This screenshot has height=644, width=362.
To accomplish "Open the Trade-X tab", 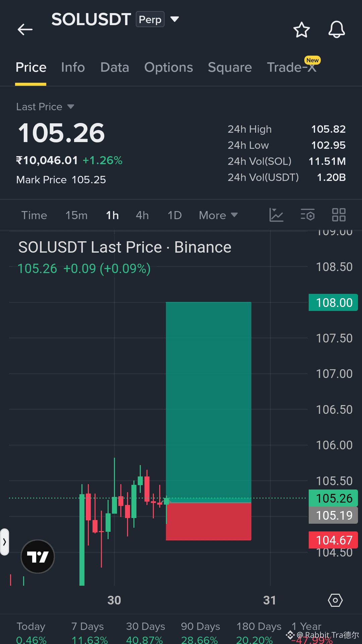I will point(292,67).
